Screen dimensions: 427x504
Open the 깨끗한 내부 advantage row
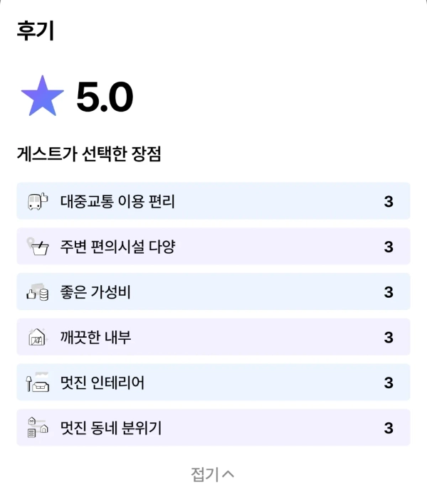tap(213, 337)
